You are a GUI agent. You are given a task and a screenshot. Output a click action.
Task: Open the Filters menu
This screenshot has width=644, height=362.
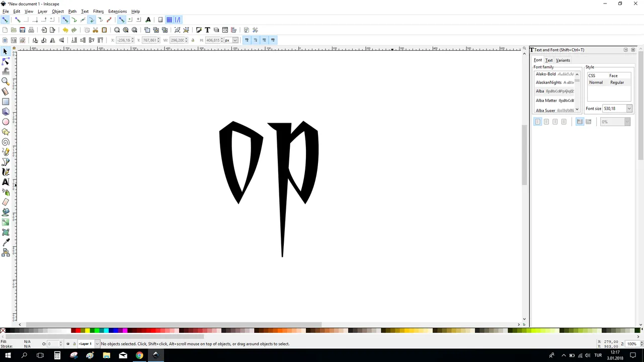coord(98,11)
